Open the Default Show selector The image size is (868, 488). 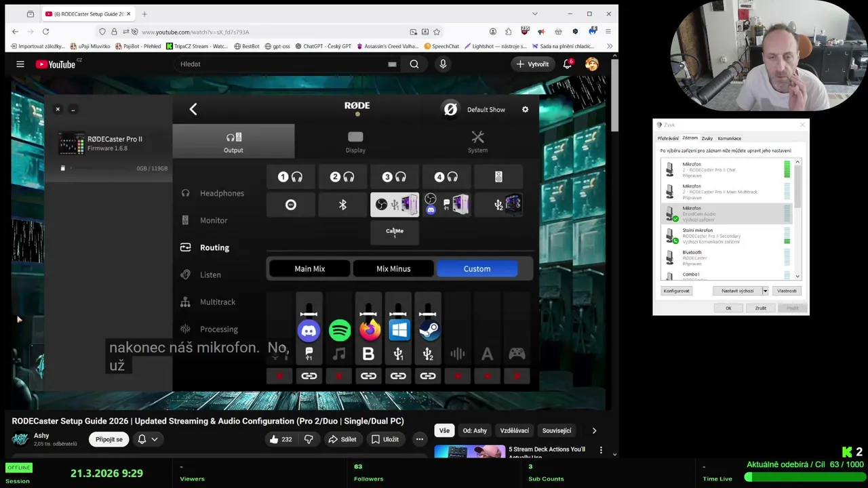pyautogui.click(x=486, y=109)
